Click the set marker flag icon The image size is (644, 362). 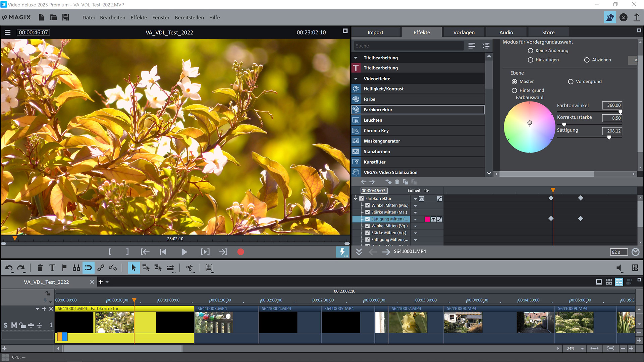[64, 267]
